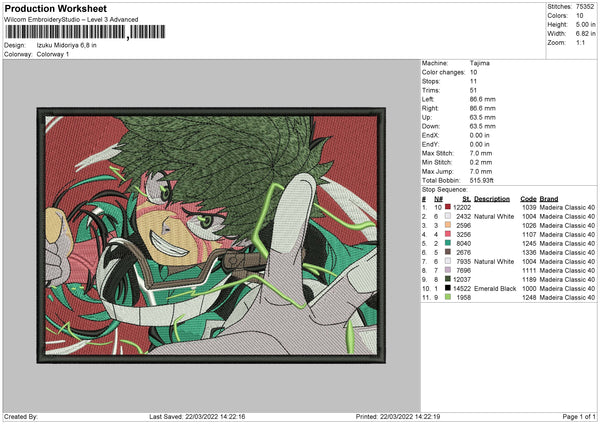Click the barcode under the worksheet title

tap(85, 32)
